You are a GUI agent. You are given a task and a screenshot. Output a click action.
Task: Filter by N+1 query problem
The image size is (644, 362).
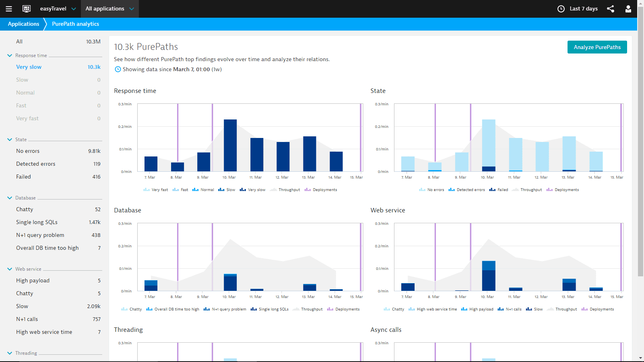click(58, 235)
